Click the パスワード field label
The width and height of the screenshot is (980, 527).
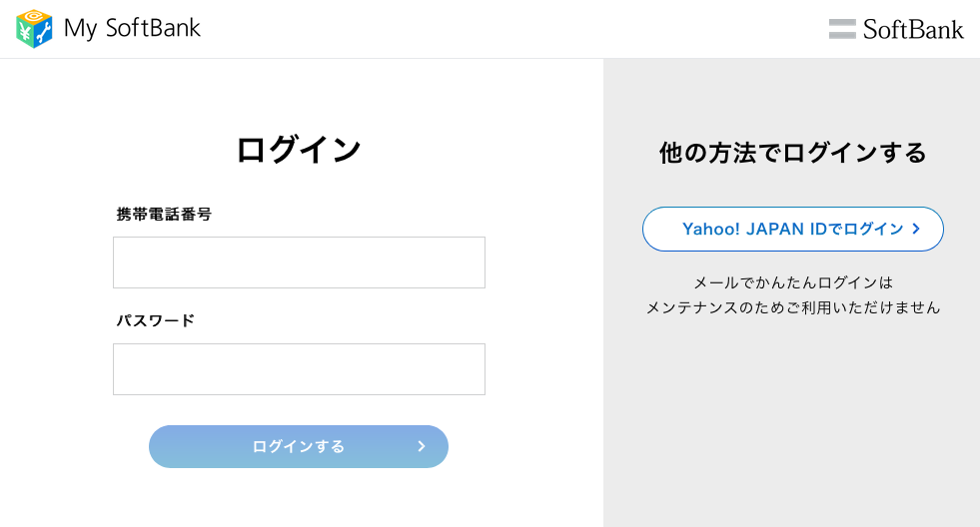pyautogui.click(x=156, y=320)
